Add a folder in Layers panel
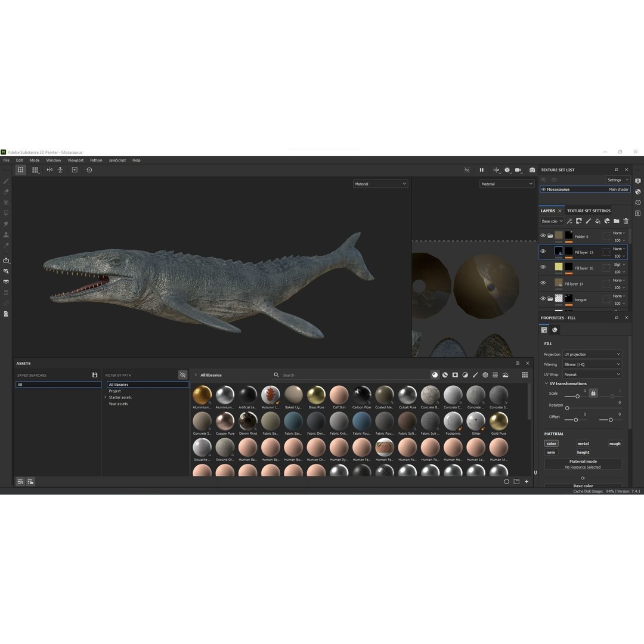Image resolution: width=644 pixels, height=644 pixels. [617, 221]
